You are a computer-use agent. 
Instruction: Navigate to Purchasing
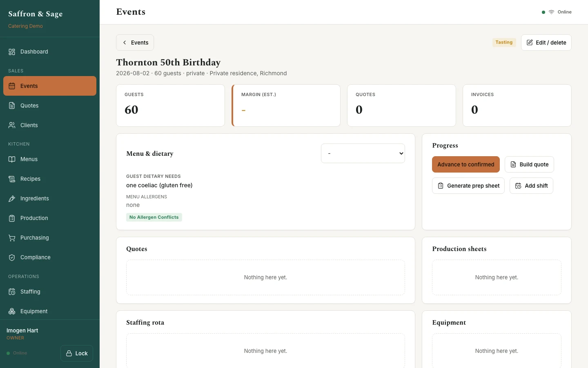pyautogui.click(x=50, y=238)
